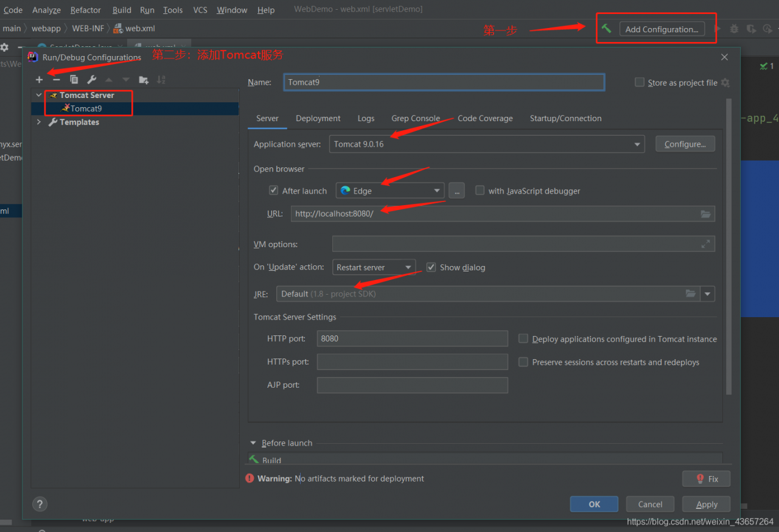
Task: Open help question mark button
Action: pos(40,504)
